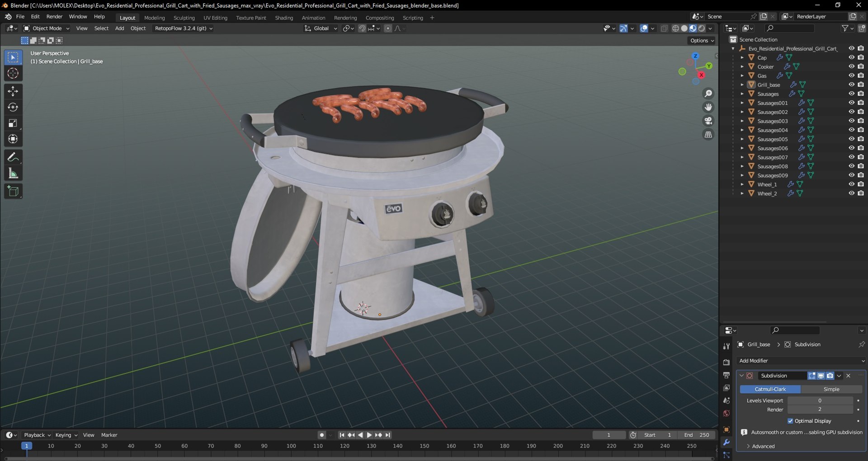The width and height of the screenshot is (868, 461).
Task: Open the Object properties tab
Action: point(726,429)
